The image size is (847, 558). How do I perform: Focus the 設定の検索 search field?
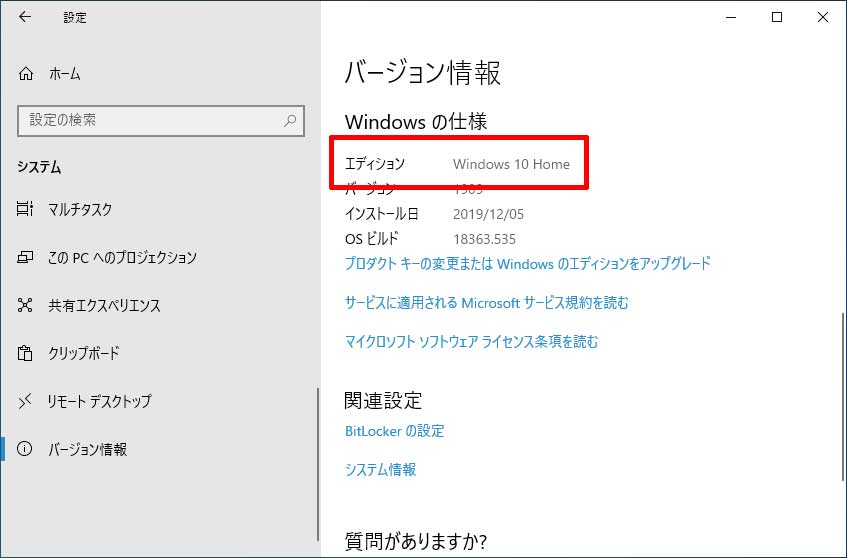(x=161, y=120)
